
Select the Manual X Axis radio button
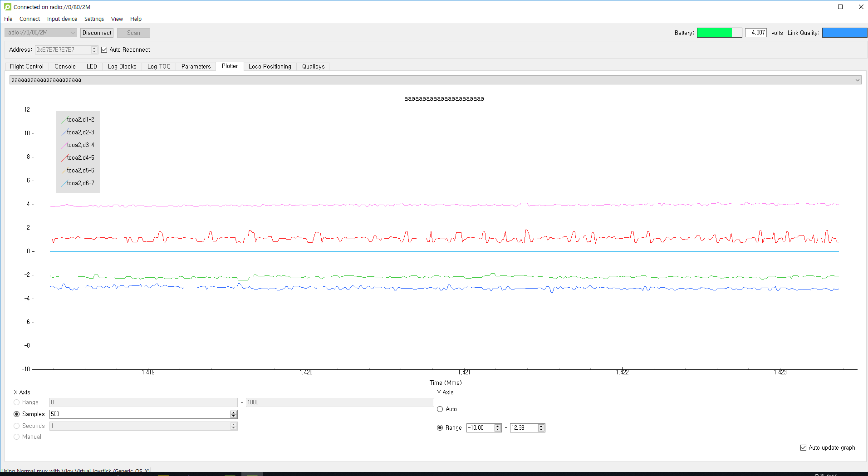point(17,437)
